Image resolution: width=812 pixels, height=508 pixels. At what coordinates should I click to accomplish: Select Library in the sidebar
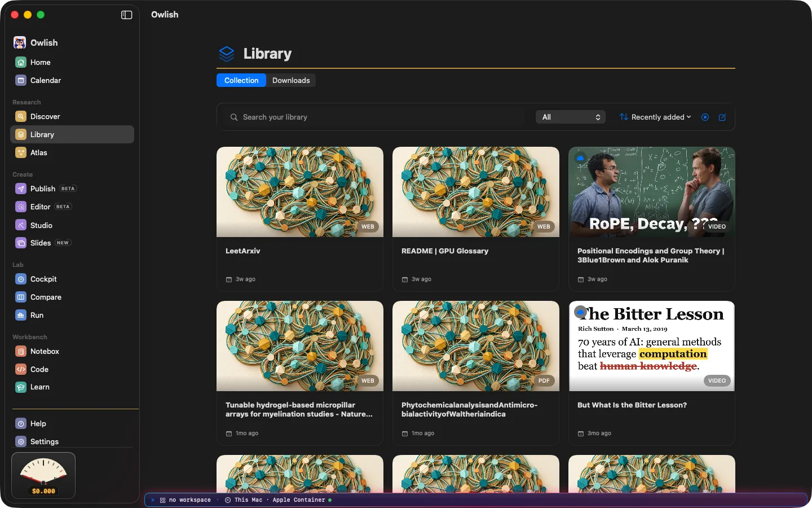point(72,134)
